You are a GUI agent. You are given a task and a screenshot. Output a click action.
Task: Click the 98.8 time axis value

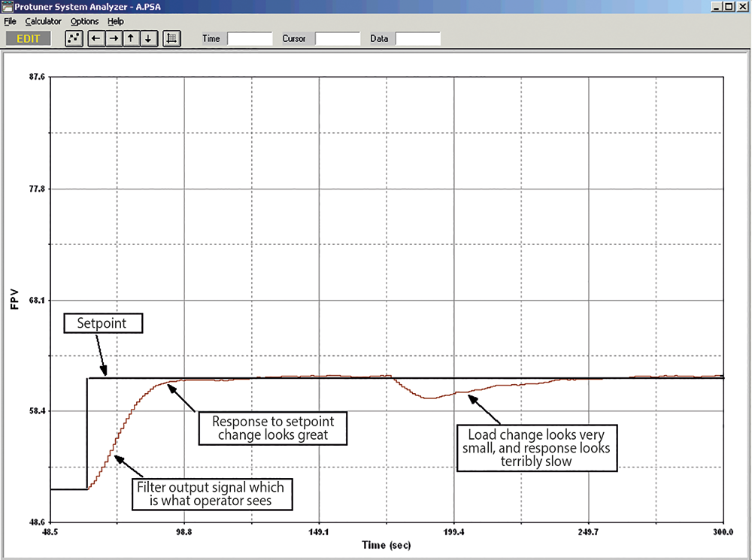(184, 532)
